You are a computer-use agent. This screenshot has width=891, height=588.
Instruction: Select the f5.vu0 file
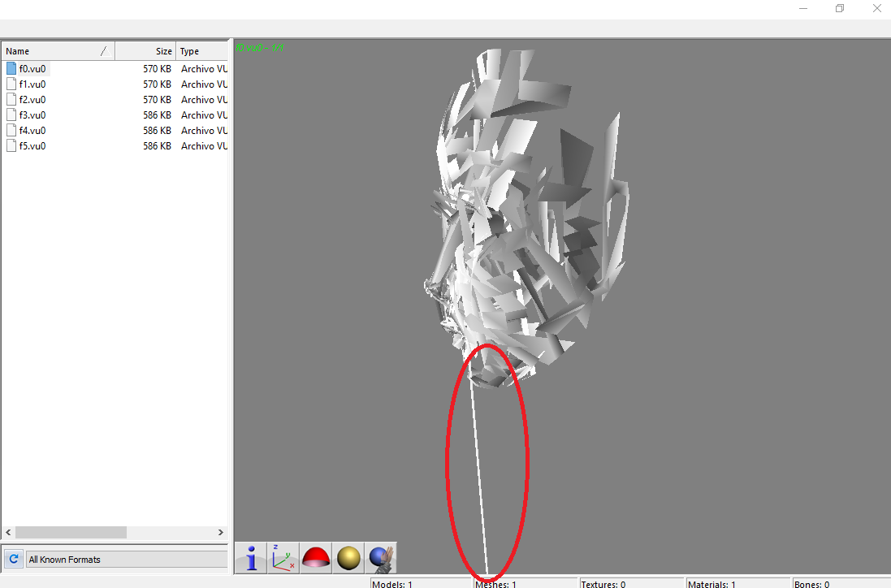(x=32, y=146)
